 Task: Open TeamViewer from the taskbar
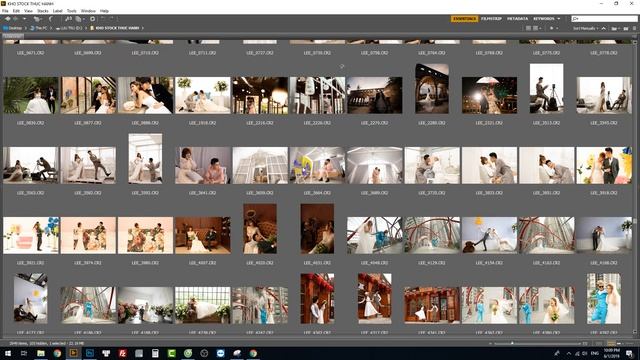coord(220,353)
